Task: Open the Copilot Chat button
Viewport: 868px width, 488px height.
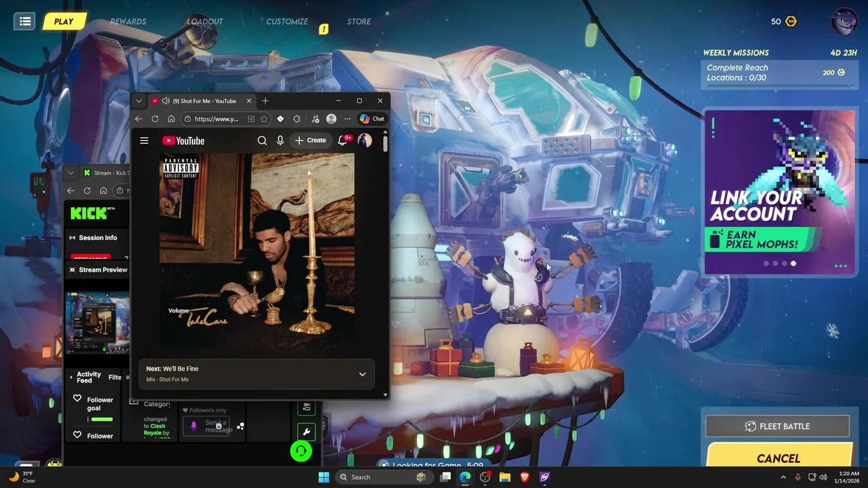Action: point(372,119)
